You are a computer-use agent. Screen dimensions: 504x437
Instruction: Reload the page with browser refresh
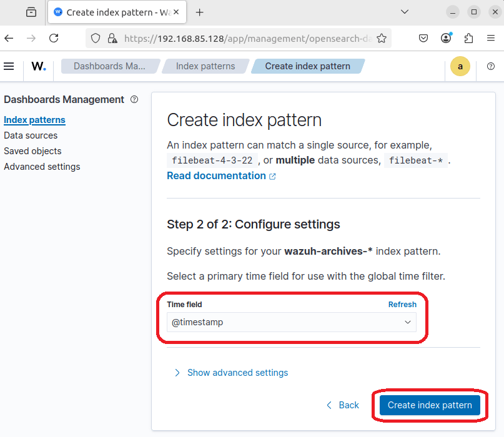coord(54,38)
